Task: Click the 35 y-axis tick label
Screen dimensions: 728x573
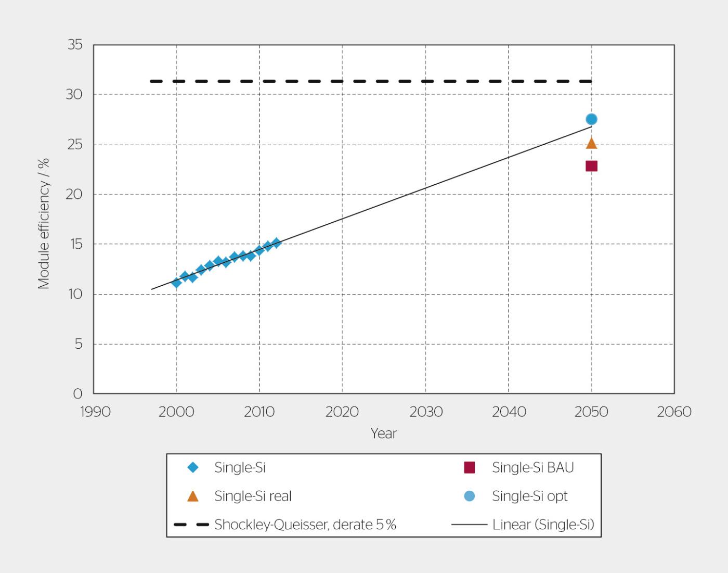Action: [x=75, y=45]
